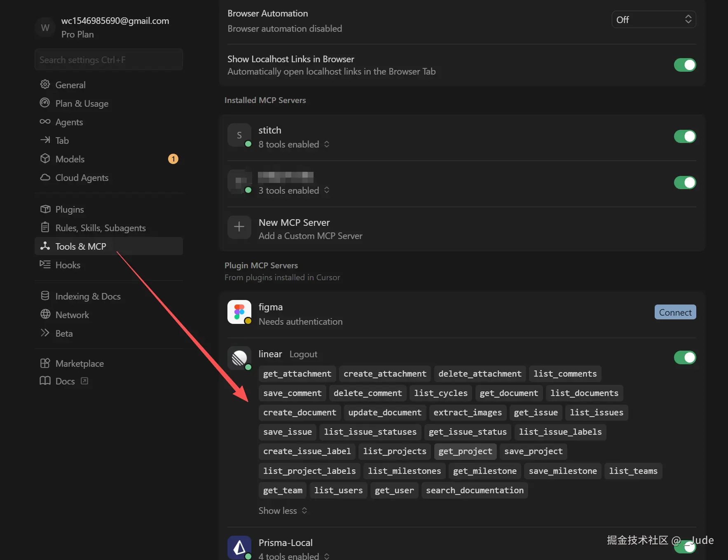728x560 pixels.
Task: Open Models settings
Action: click(x=109, y=159)
